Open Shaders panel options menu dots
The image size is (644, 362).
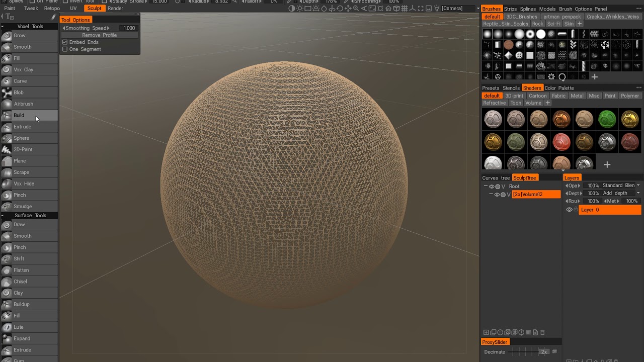pos(639,88)
